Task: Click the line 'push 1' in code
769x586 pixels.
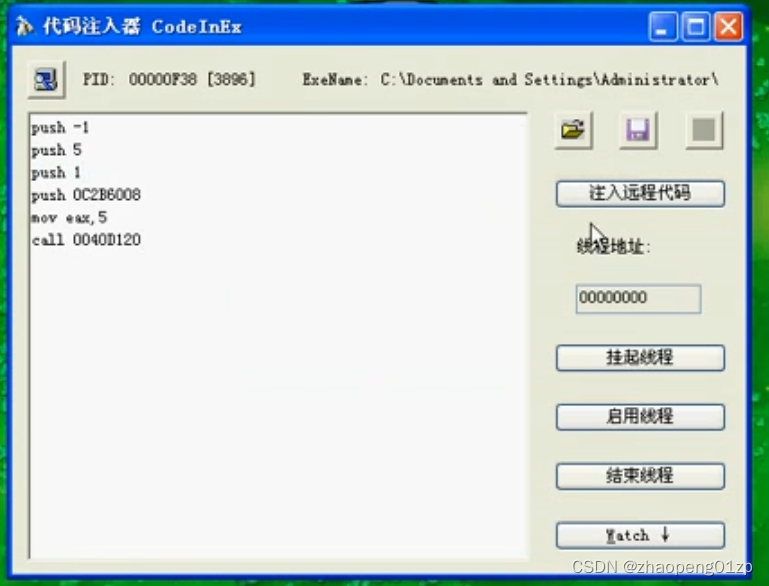Action: point(55,173)
